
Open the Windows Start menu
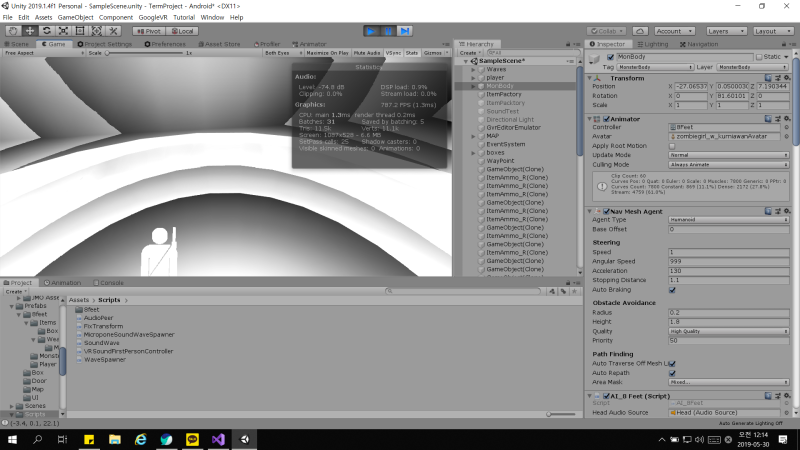coord(12,439)
